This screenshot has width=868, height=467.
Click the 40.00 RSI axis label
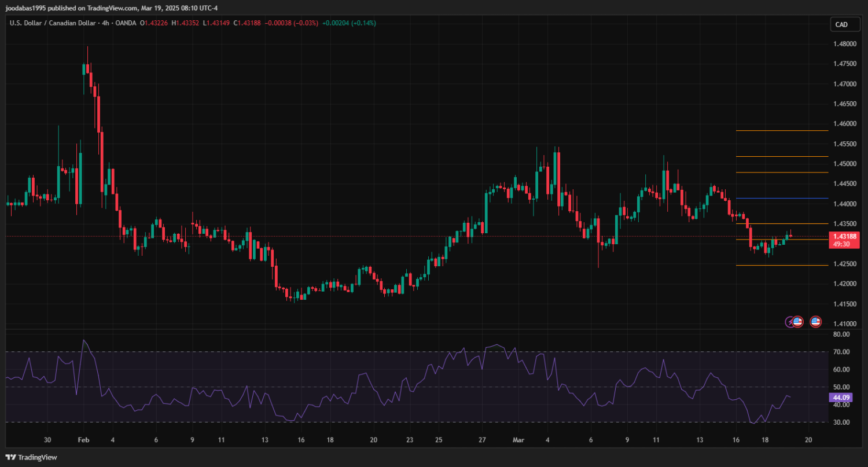click(x=841, y=405)
